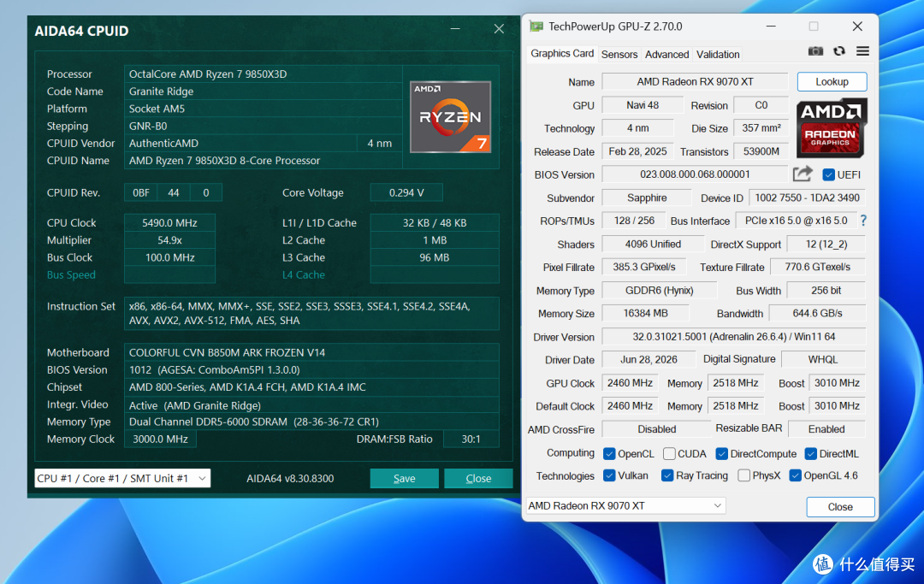Click the Shaders 4096 Unified field
The image size is (924, 584).
pyautogui.click(x=653, y=244)
